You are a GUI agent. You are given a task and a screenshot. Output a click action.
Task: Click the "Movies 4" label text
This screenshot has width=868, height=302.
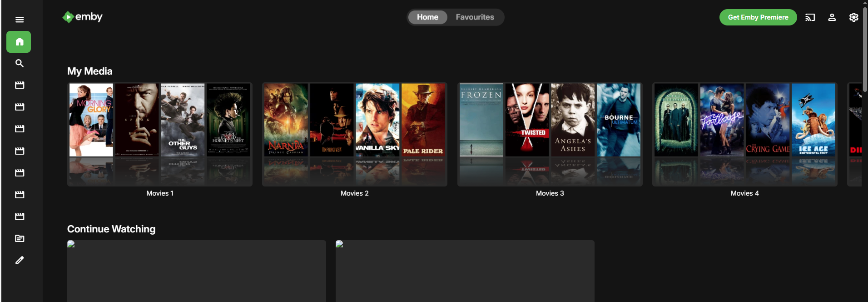tap(745, 193)
